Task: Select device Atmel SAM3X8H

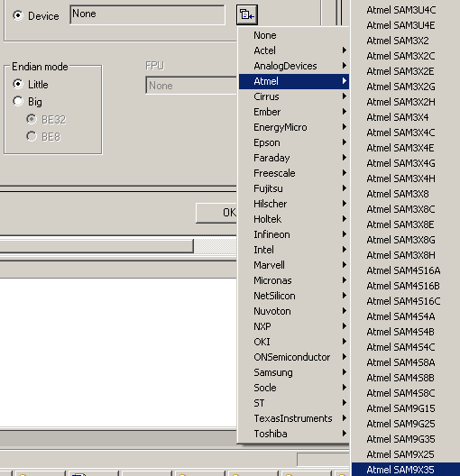Action: (x=406, y=255)
